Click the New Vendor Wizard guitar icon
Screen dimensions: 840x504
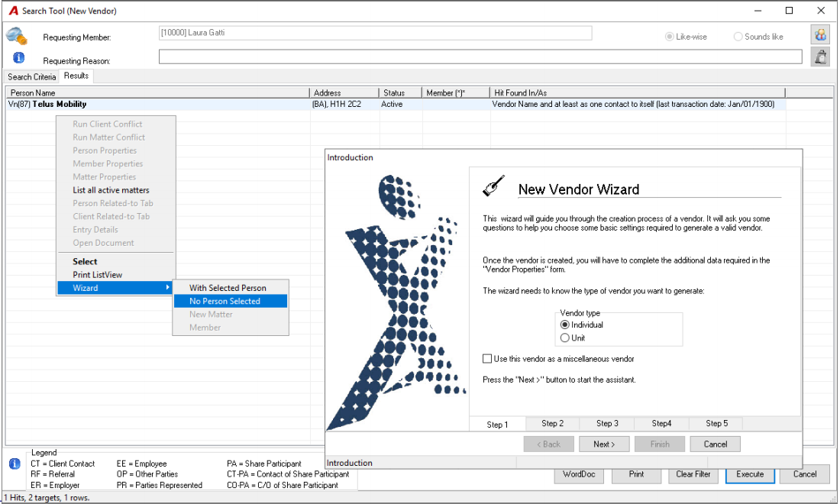(493, 186)
